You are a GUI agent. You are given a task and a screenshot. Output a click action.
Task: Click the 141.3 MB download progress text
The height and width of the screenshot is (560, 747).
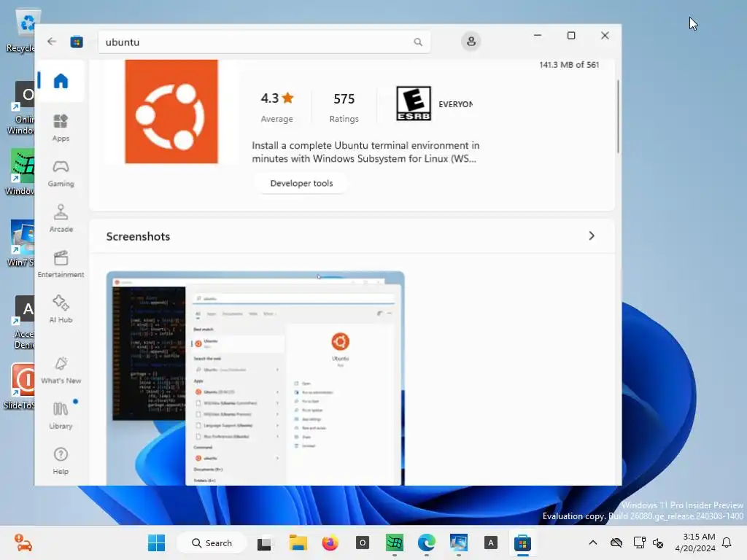pos(569,65)
